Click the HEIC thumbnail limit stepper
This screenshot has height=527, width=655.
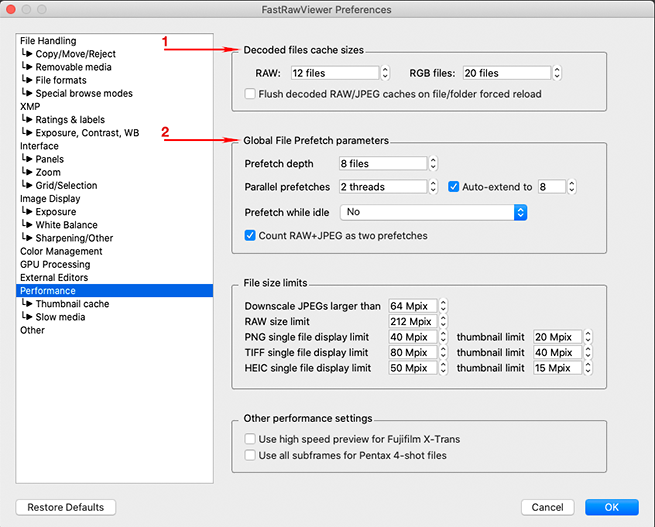(x=588, y=368)
